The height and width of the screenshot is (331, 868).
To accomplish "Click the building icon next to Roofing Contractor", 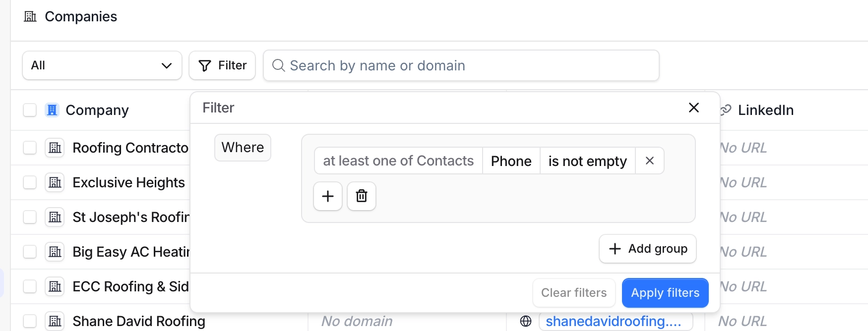I will coord(55,148).
